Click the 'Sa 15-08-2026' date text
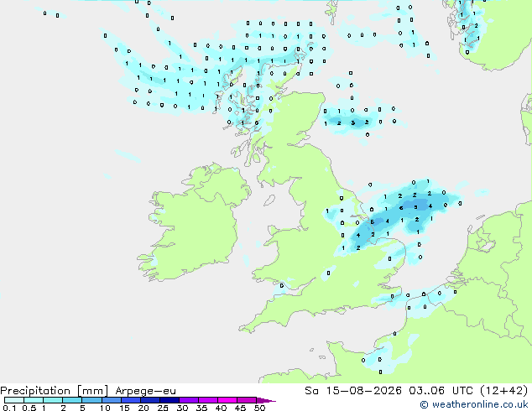 (x=353, y=391)
